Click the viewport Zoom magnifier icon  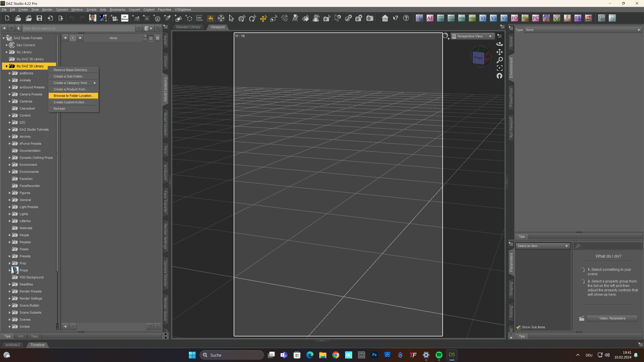pos(499,60)
